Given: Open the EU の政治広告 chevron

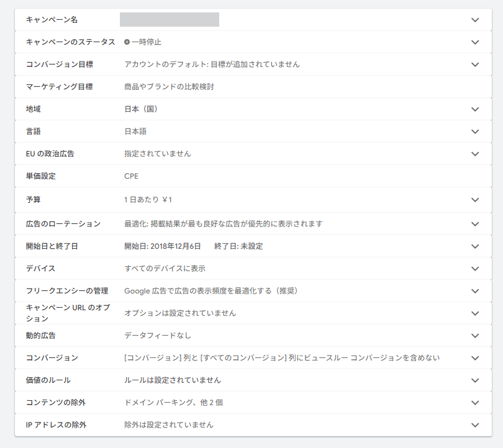Looking at the screenshot, I should click(x=475, y=154).
